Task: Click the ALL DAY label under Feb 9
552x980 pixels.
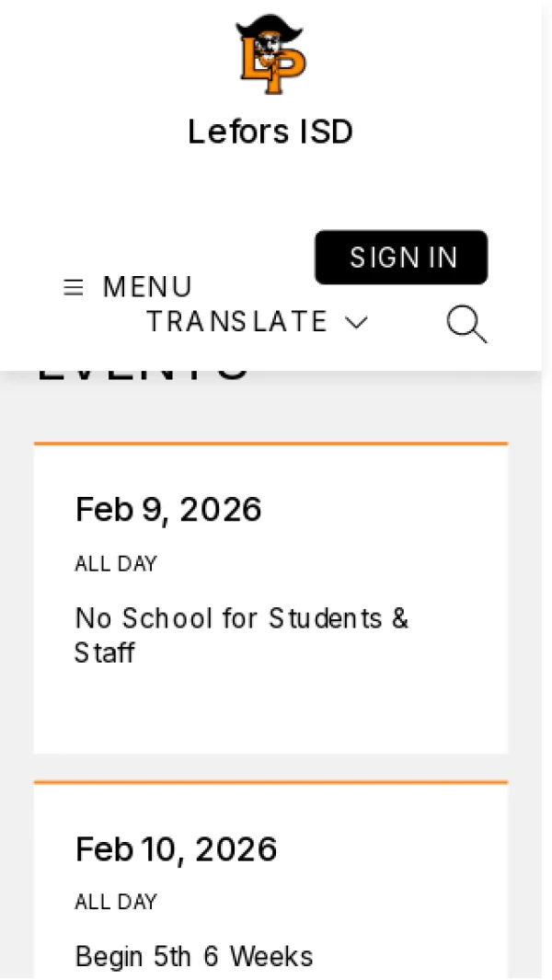Action: (x=116, y=564)
